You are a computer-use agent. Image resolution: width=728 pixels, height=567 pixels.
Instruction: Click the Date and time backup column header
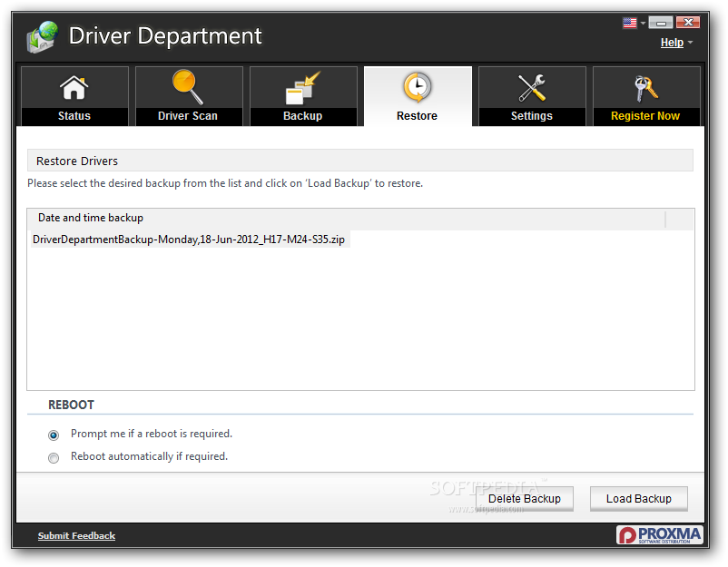[346, 218]
